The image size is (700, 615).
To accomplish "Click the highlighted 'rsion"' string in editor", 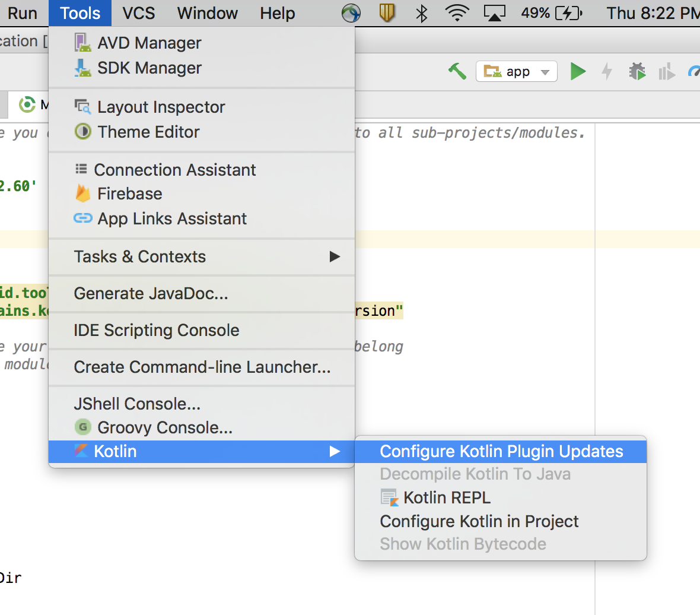I will pos(379,310).
